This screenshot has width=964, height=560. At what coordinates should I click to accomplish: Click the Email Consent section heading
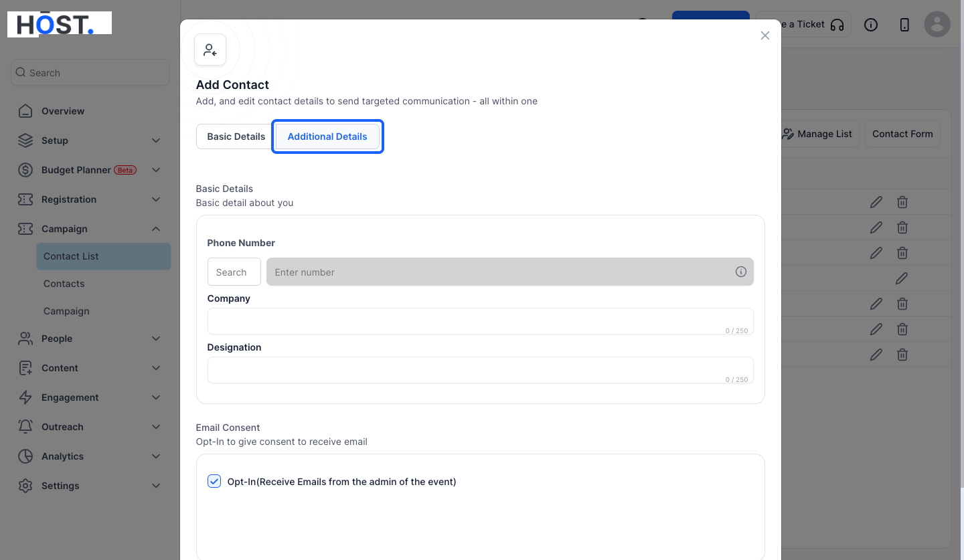tap(228, 428)
